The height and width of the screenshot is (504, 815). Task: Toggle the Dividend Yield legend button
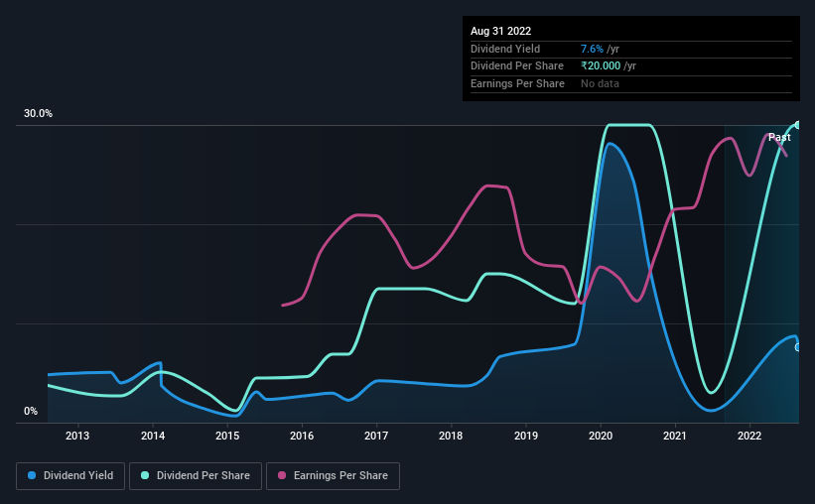pyautogui.click(x=70, y=476)
